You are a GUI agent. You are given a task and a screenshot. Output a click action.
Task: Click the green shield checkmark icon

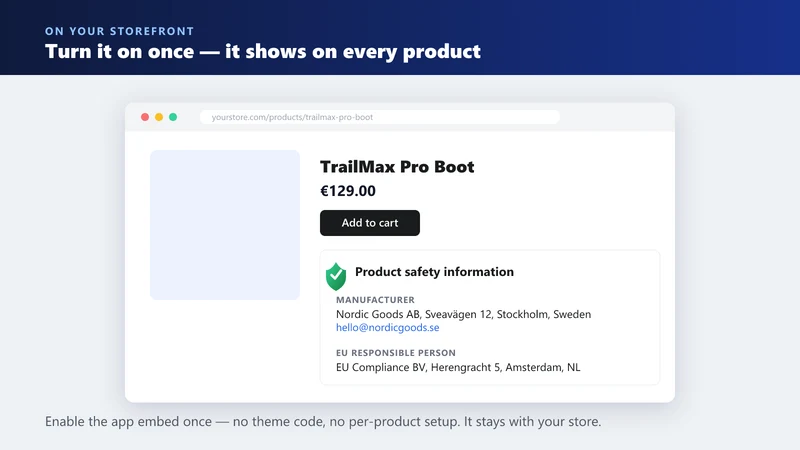click(336, 277)
